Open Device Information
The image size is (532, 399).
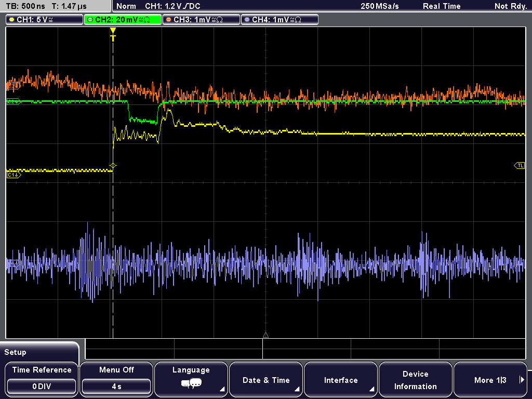[x=415, y=379]
